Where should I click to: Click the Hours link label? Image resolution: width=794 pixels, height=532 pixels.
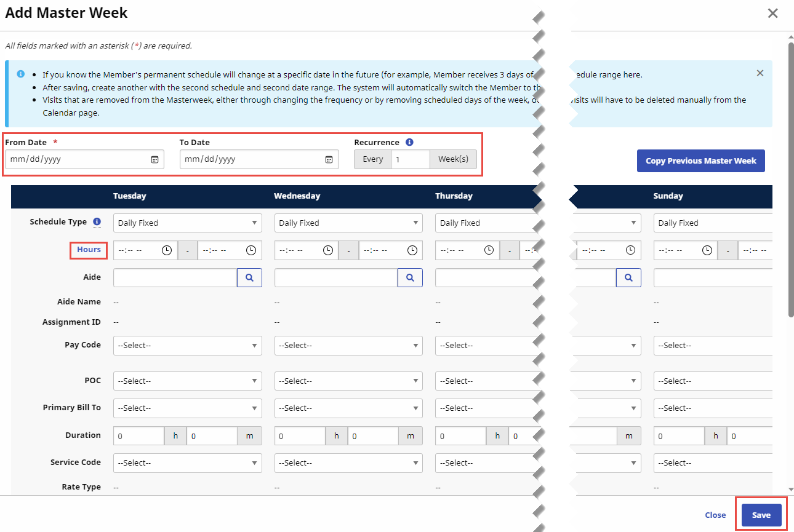[x=89, y=250]
